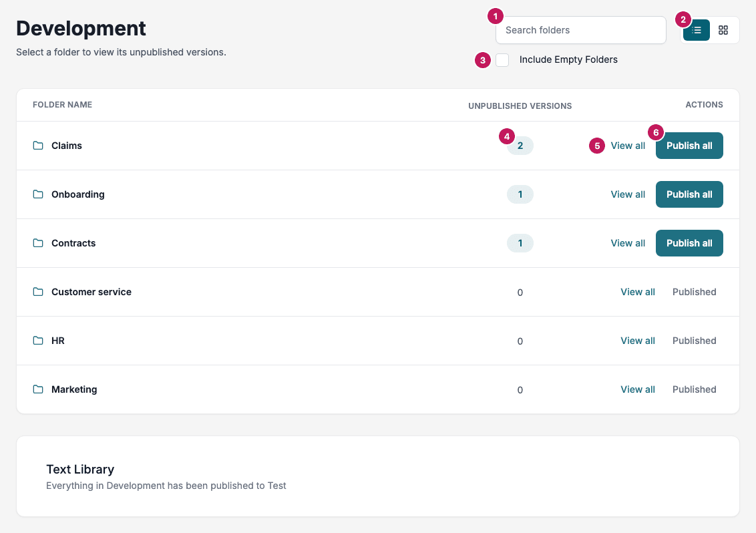Open the HR folder name
Screen dimensions: 756x533
(x=58, y=341)
